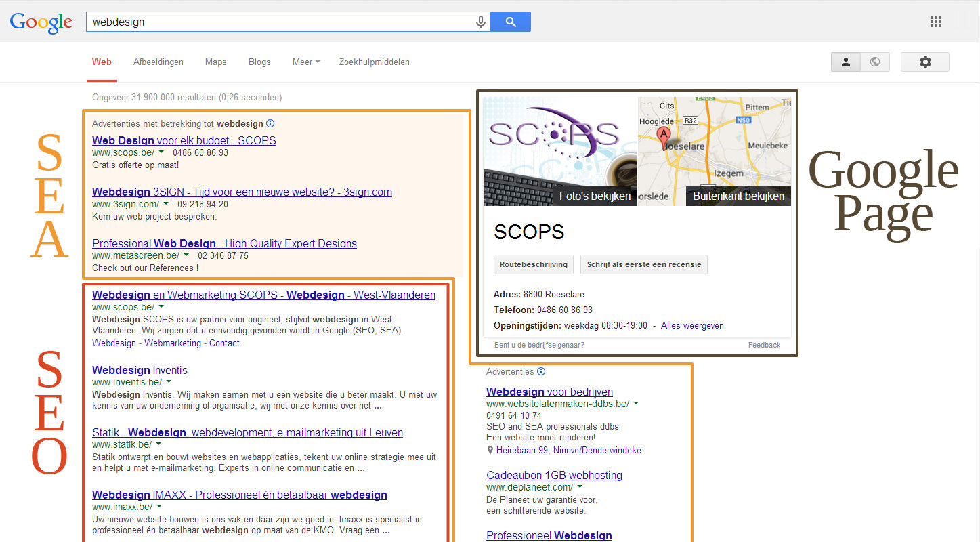Image resolution: width=980 pixels, height=542 pixels.
Task: Click the red map marker A
Action: [x=664, y=134]
